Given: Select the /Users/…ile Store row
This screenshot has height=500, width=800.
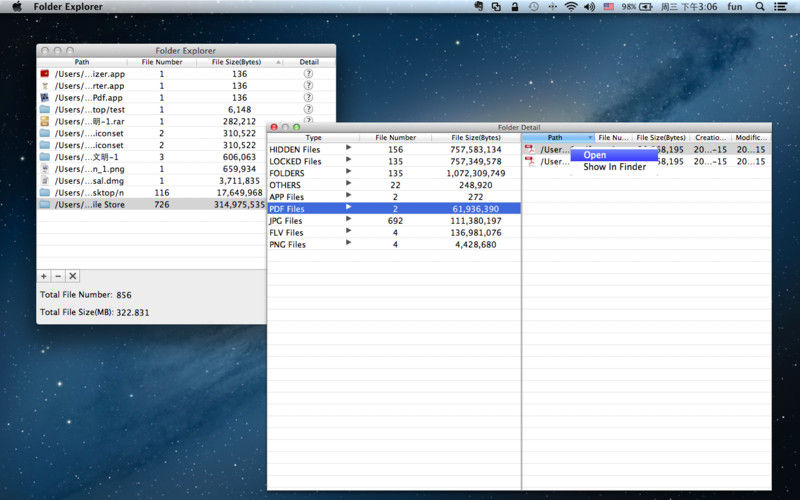Looking at the screenshot, I should click(152, 204).
